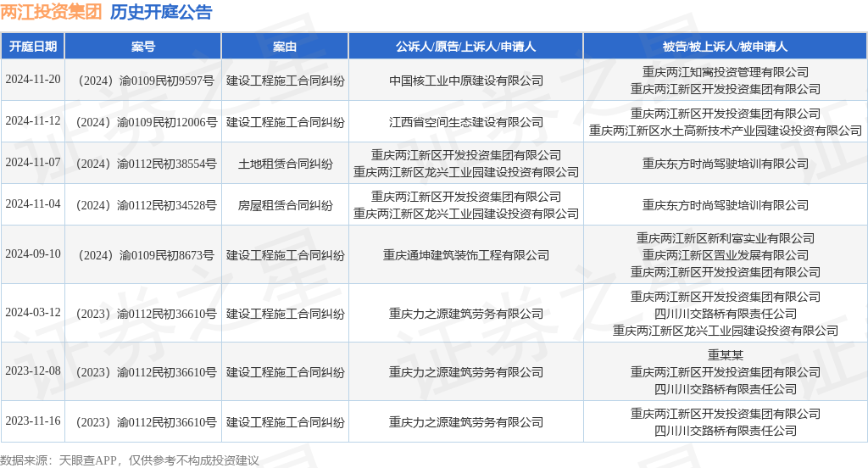Select the 土地租赁合同纠纷 cause cell
Screen dimensions: 868x468
pyautogui.click(x=285, y=164)
